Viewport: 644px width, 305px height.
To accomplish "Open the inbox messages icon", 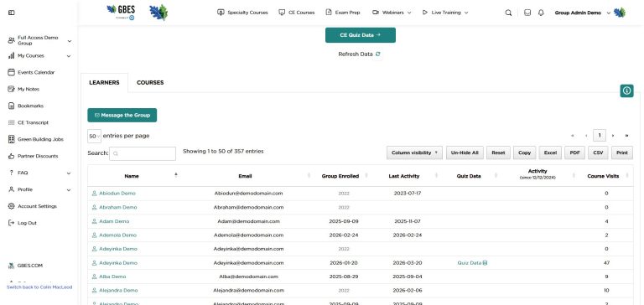I will pyautogui.click(x=527, y=13).
